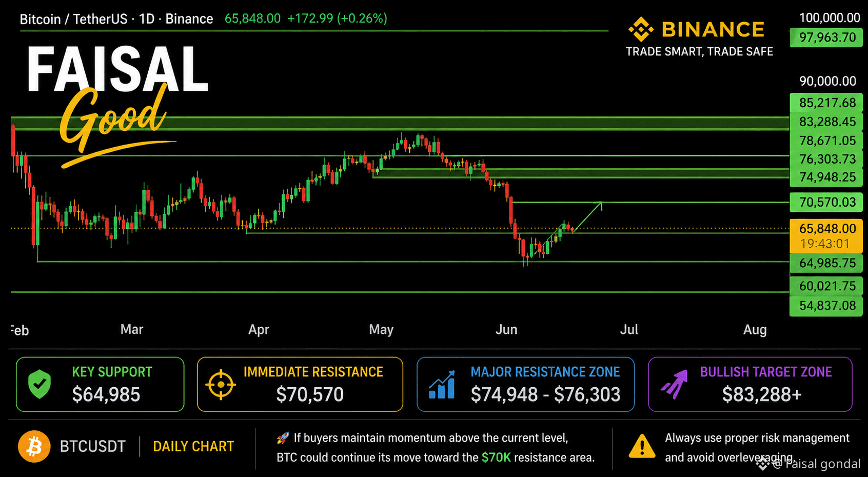Image resolution: width=868 pixels, height=477 pixels.
Task: Click the 78,671.05 price level label
Action: click(x=826, y=141)
